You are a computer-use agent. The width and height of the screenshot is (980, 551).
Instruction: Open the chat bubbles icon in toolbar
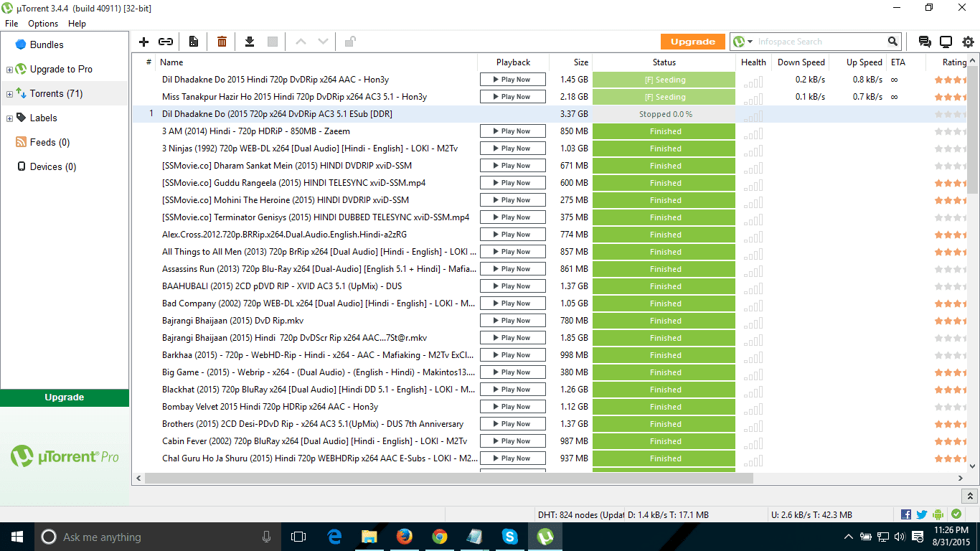point(925,42)
